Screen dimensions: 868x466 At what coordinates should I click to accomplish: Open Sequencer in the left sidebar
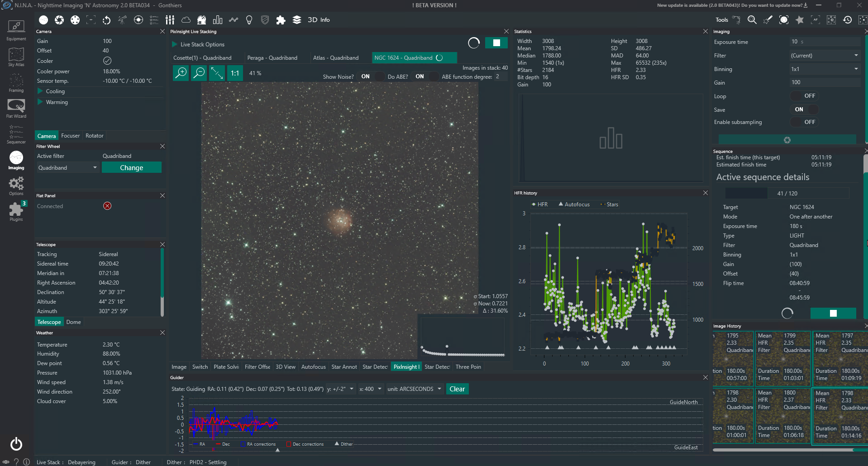click(x=16, y=134)
